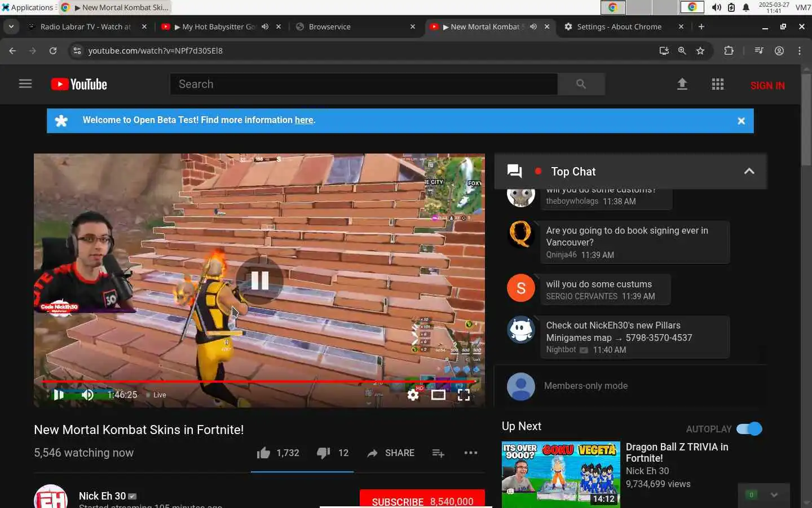Enter fullscreen in video player
Viewport: 812px width, 508px height.
tap(464, 395)
